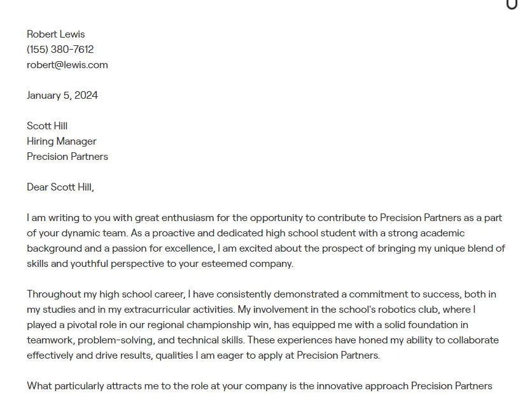The width and height of the screenshot is (532, 395).
Task: Click the line starting "effectively and drive results"
Action: 203,355
